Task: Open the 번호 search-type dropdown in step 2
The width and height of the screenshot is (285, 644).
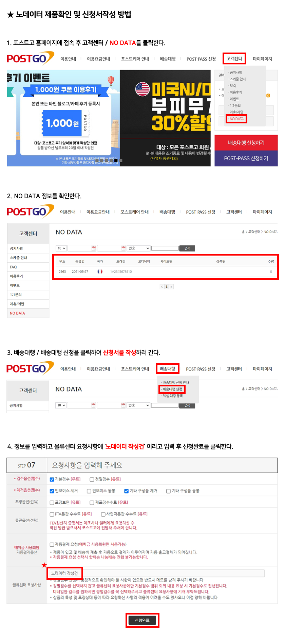Action: [138, 248]
